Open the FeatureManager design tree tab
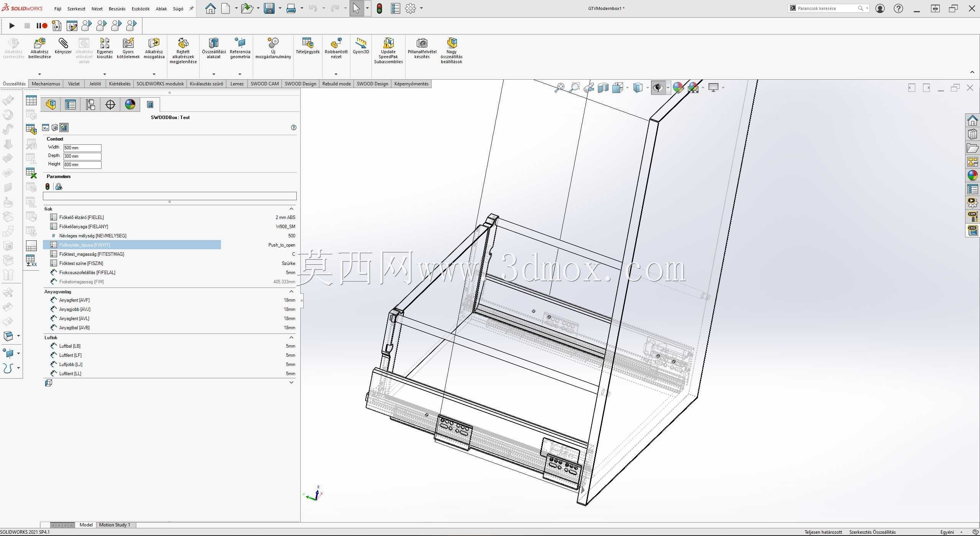Image resolution: width=980 pixels, height=536 pixels. 51,105
